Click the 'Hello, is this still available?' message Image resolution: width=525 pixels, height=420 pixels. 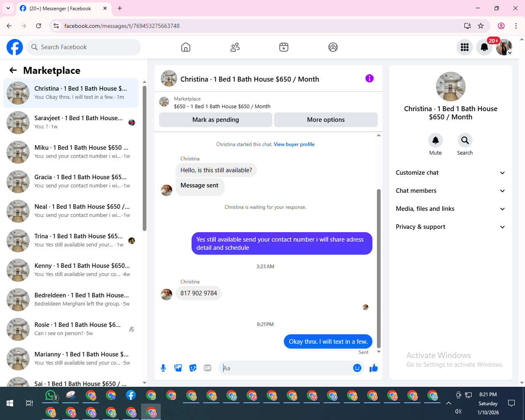click(x=216, y=170)
